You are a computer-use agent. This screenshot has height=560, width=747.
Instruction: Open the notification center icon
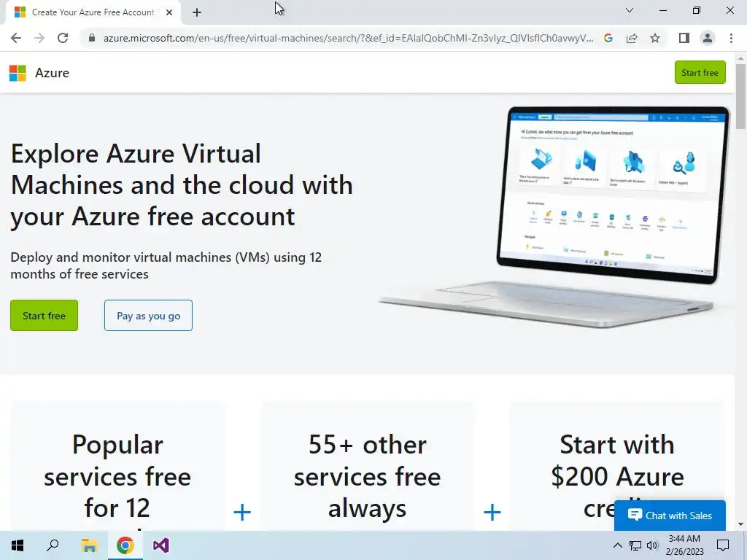pos(723,545)
